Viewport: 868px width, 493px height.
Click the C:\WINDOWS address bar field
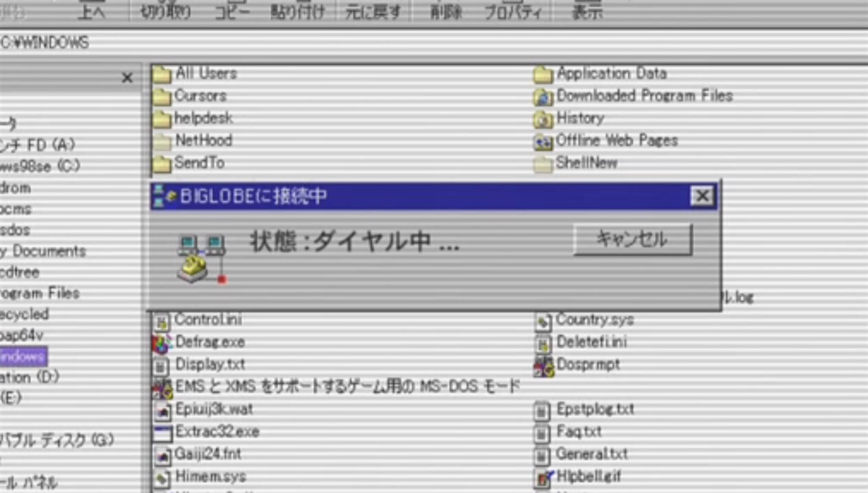pyautogui.click(x=434, y=43)
